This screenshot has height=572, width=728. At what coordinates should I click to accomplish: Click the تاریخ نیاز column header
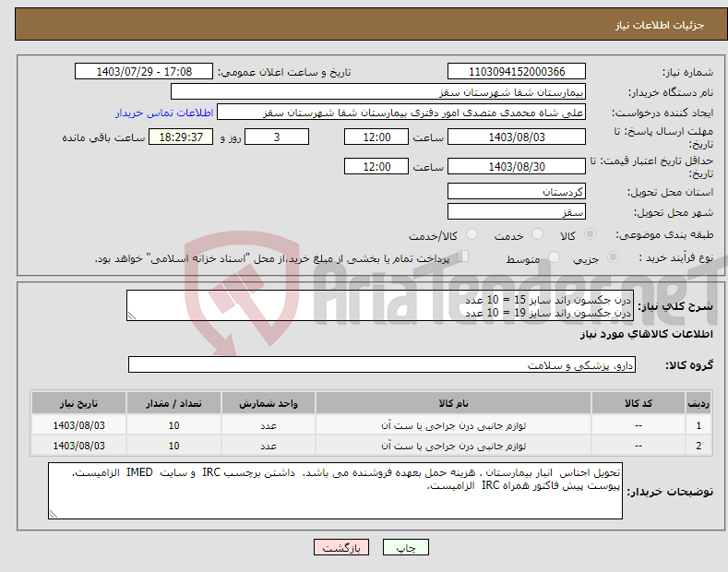click(79, 403)
